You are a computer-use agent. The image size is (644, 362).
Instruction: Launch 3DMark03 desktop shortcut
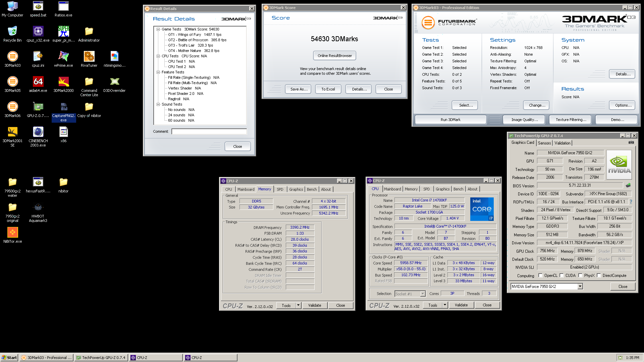pos(12,59)
